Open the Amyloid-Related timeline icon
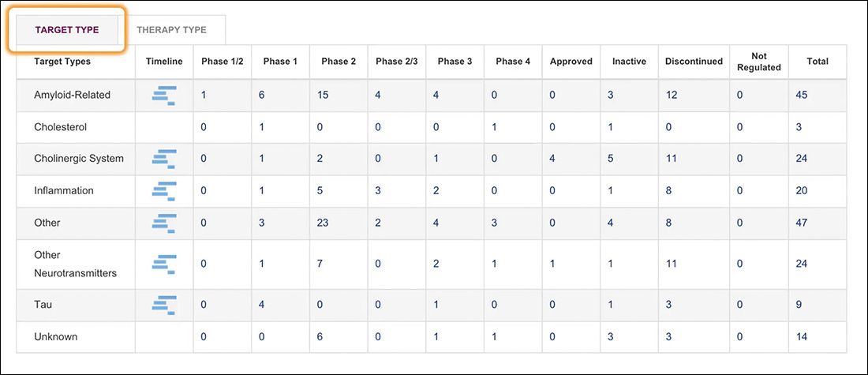The width and height of the screenshot is (868, 375). (164, 95)
